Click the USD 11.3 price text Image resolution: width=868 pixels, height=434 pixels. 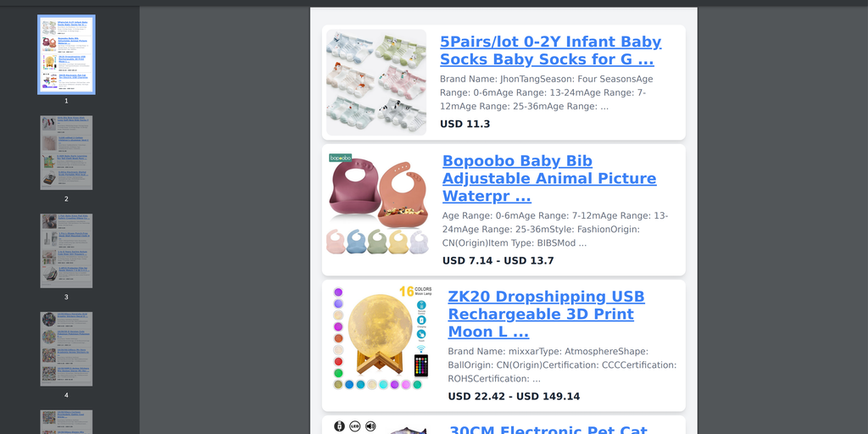point(465,124)
